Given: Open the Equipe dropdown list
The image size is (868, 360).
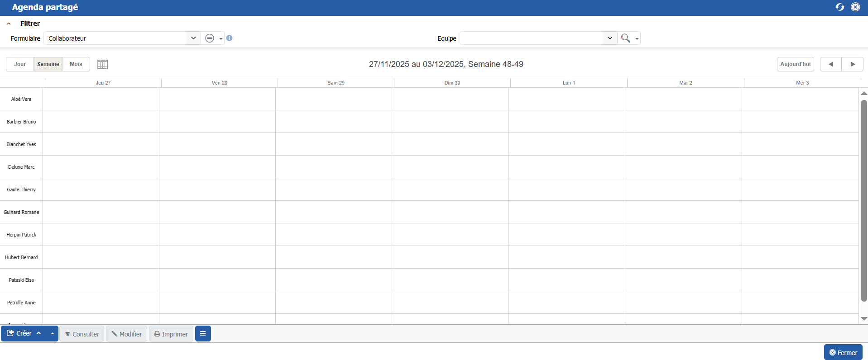Looking at the screenshot, I should pos(609,38).
